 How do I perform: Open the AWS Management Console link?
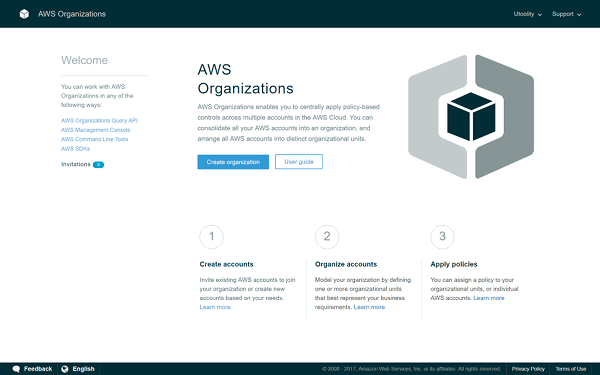coord(96,130)
